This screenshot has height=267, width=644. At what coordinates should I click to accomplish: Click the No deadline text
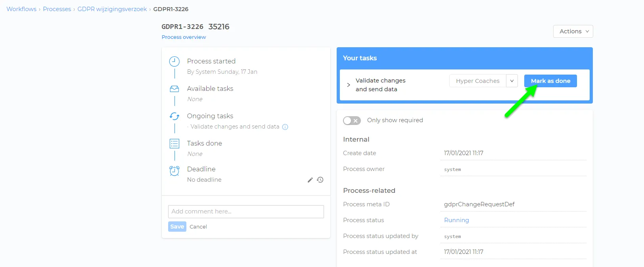(x=204, y=180)
